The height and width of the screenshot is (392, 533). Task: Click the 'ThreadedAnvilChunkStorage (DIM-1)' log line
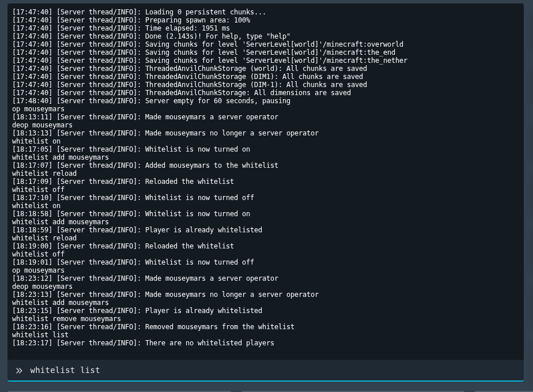pyautogui.click(x=190, y=85)
